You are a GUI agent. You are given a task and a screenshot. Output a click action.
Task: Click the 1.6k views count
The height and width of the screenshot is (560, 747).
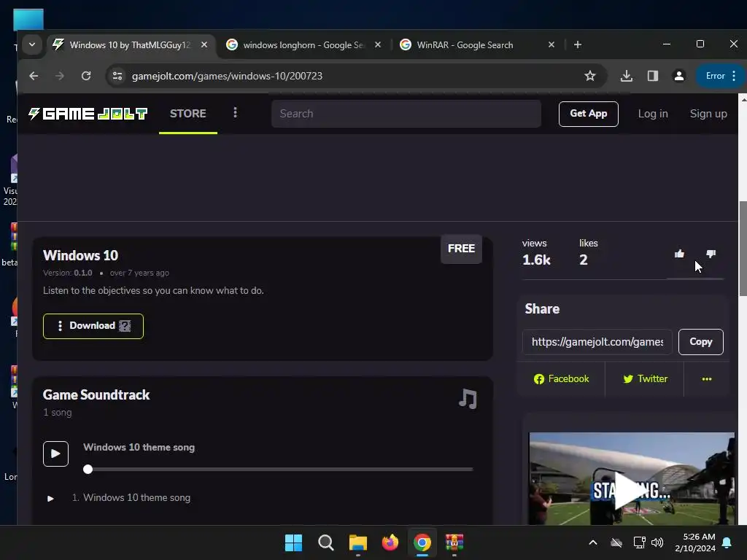(536, 260)
